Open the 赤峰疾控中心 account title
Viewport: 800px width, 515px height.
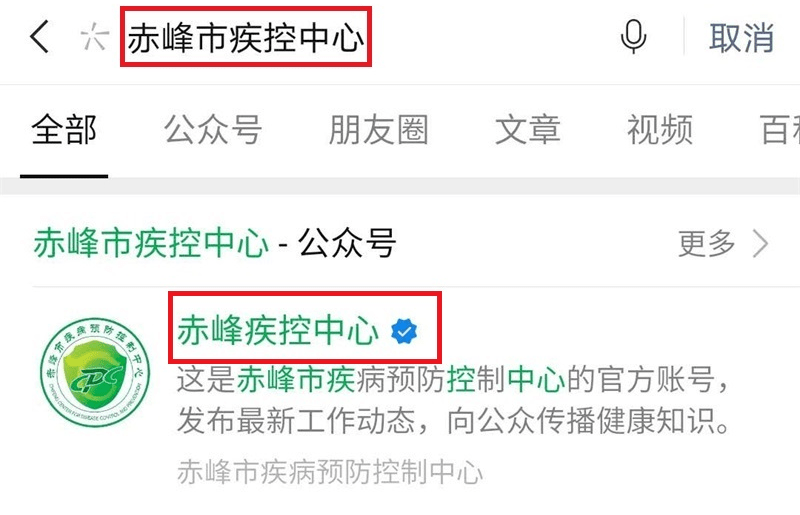278,330
